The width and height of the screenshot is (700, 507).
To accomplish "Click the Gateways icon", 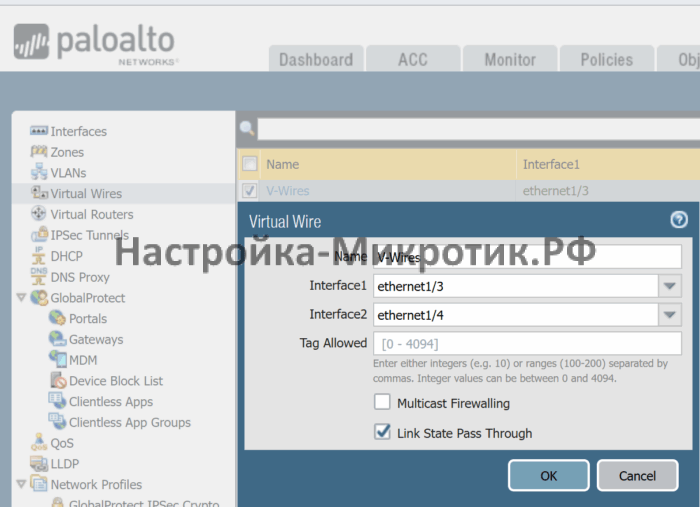I will tap(57, 339).
